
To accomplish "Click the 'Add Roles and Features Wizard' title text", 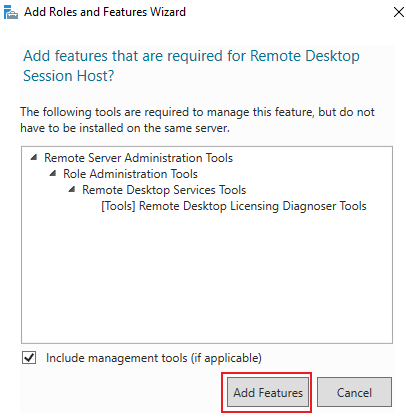I will click(x=105, y=12).
